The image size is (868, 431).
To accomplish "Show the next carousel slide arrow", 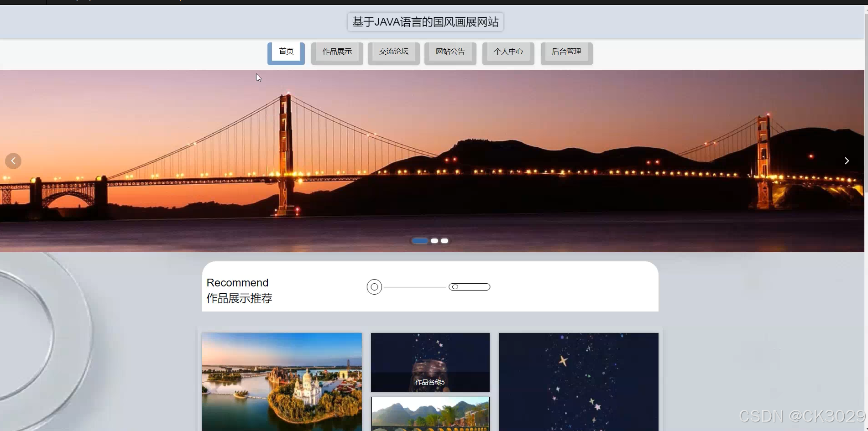I will (x=847, y=161).
